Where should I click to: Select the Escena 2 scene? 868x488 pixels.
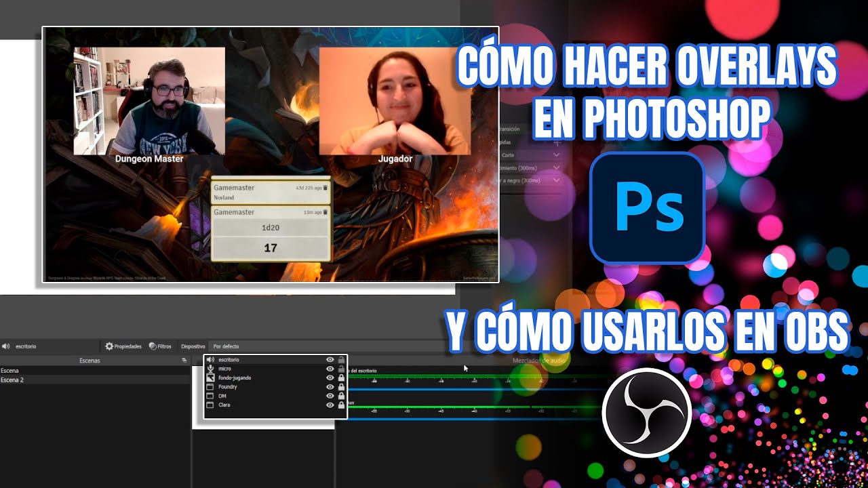(x=95, y=380)
